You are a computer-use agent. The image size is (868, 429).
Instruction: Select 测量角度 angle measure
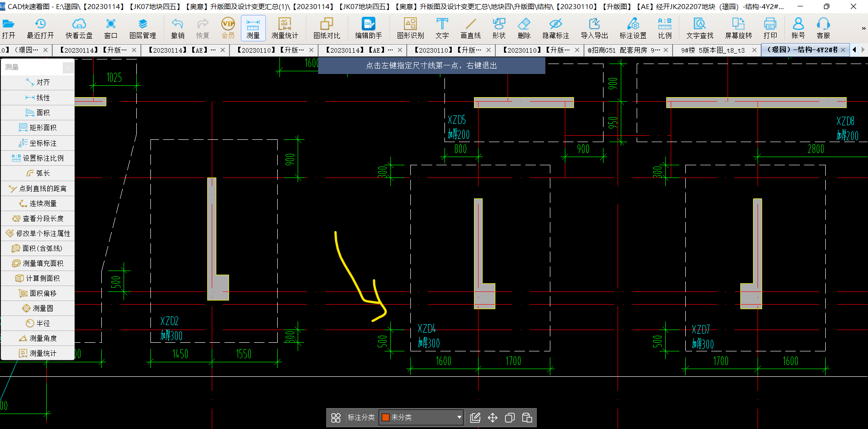click(38, 338)
